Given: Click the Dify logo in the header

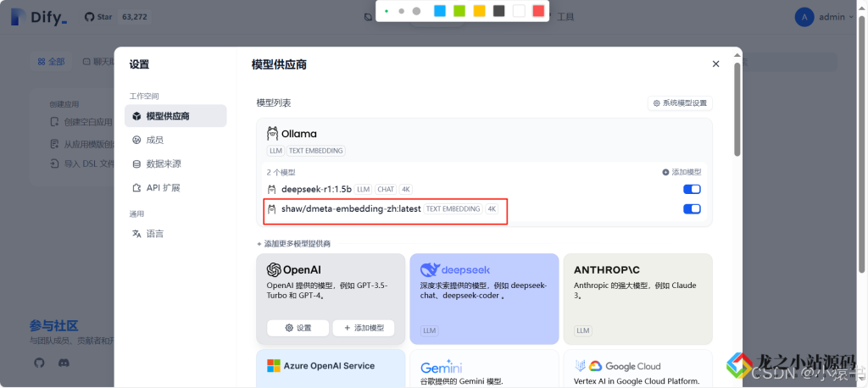Looking at the screenshot, I should click(x=39, y=17).
